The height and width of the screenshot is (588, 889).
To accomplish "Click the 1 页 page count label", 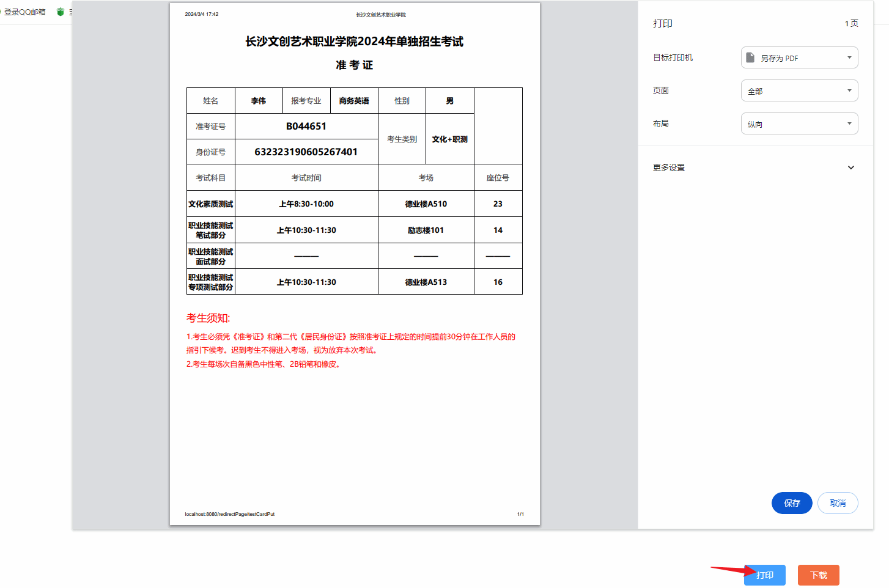I will coord(851,23).
